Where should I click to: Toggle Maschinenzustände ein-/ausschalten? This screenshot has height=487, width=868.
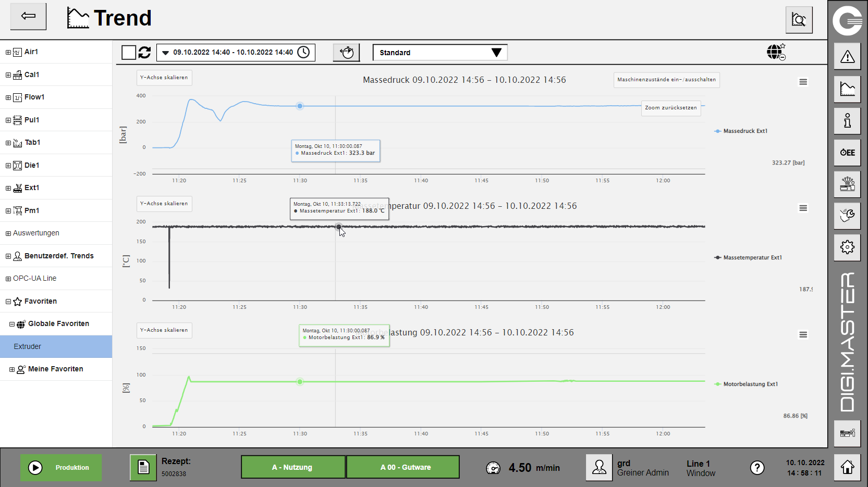coord(666,80)
